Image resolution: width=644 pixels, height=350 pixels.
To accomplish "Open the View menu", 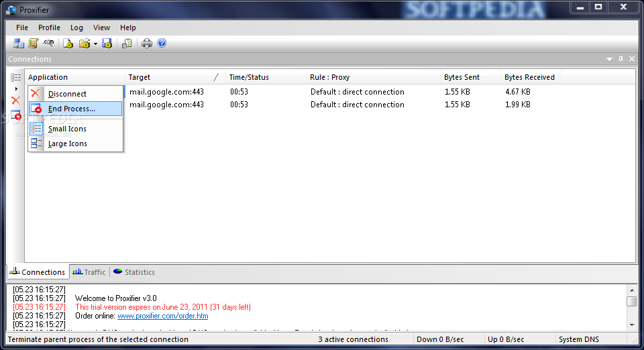I will point(101,27).
